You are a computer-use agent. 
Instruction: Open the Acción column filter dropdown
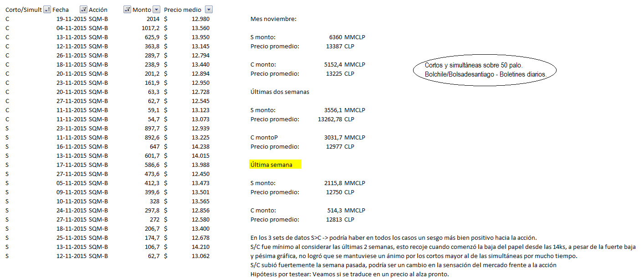point(128,10)
